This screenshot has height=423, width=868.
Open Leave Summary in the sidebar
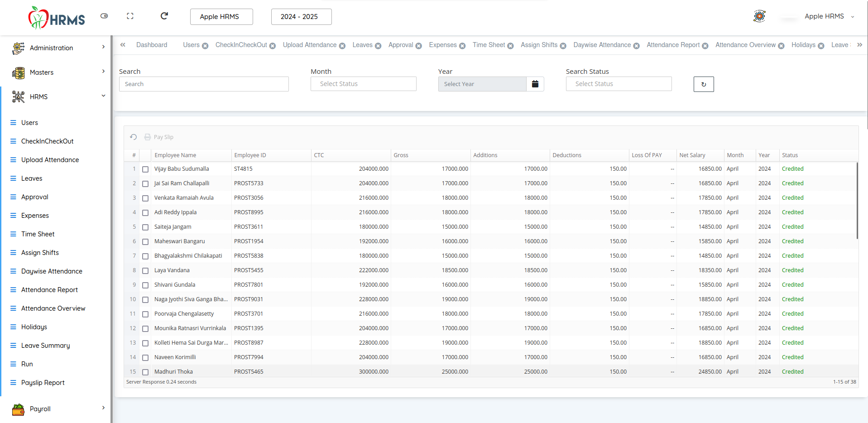(45, 346)
